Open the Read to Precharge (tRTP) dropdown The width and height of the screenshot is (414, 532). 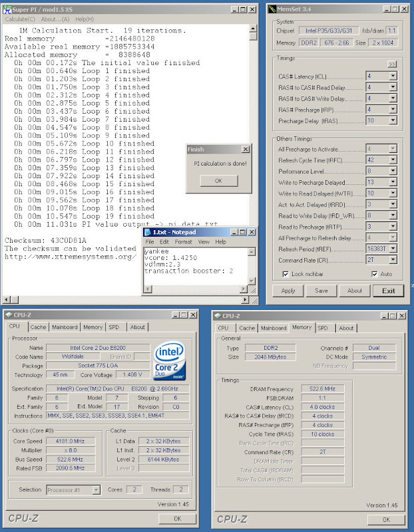pos(393,227)
